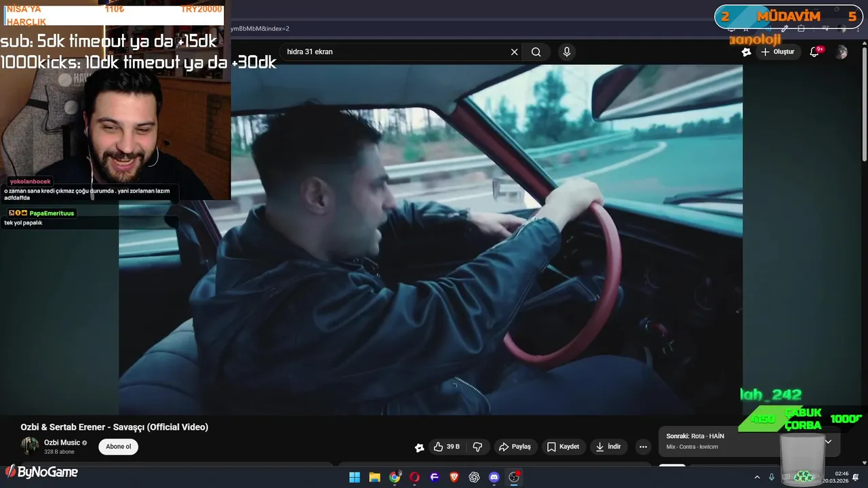868x488 pixels.
Task: Share video using Paylaş button
Action: point(515,447)
